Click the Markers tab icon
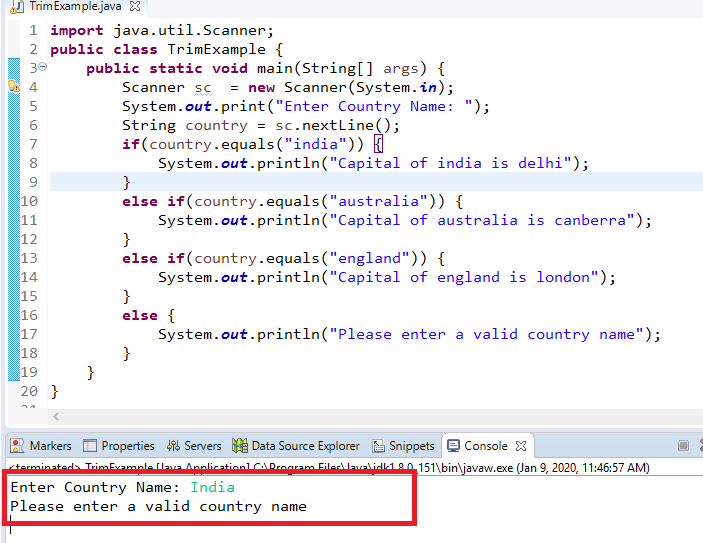 pos(17,446)
